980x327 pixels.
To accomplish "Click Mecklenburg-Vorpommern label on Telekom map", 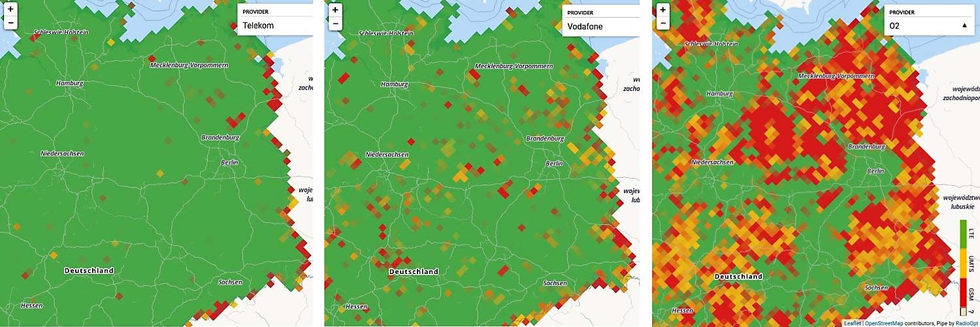I will (x=189, y=65).
